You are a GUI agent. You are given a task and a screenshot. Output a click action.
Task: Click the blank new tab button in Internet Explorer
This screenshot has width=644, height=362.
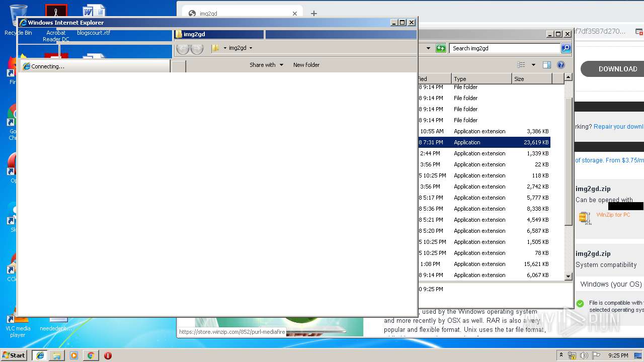[179, 66]
